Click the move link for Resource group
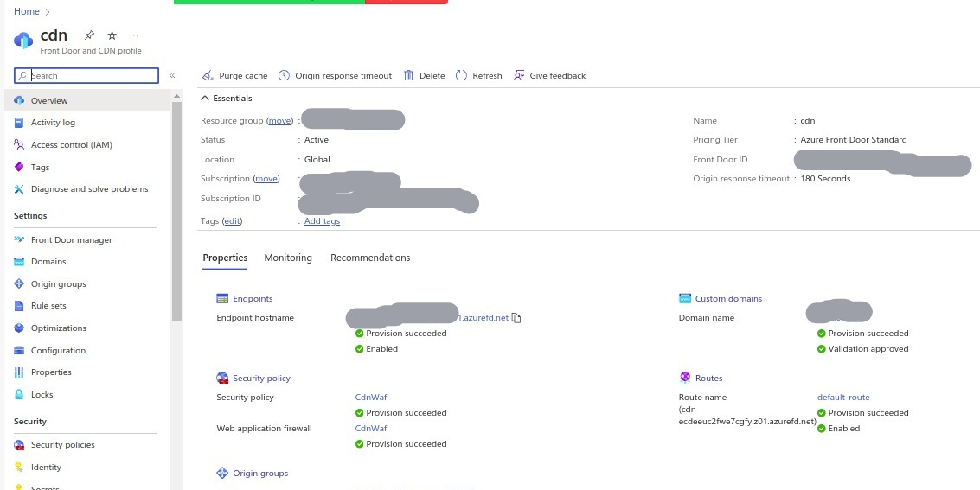This screenshot has height=490, width=980. tap(279, 120)
